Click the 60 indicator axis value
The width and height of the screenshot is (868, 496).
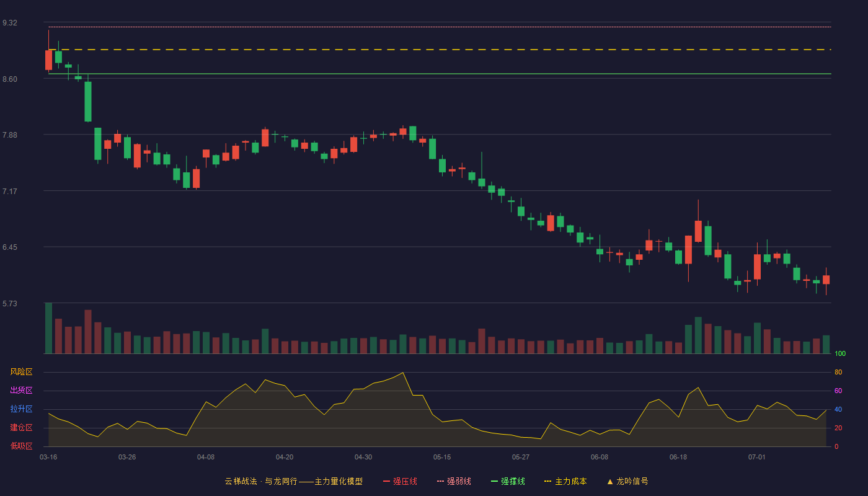[x=838, y=391]
